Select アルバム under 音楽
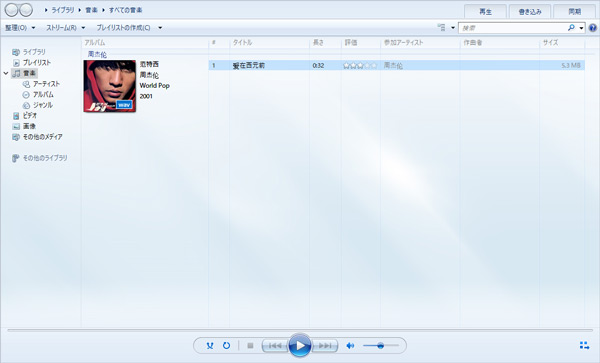The width and height of the screenshot is (600, 363). pos(43,94)
